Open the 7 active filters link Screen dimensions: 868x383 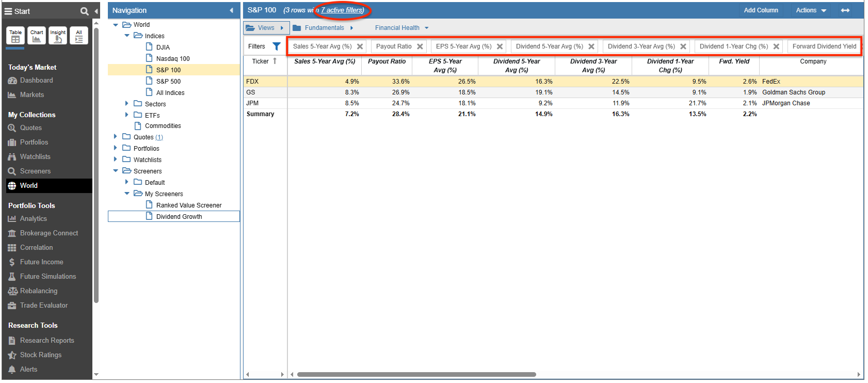(343, 10)
